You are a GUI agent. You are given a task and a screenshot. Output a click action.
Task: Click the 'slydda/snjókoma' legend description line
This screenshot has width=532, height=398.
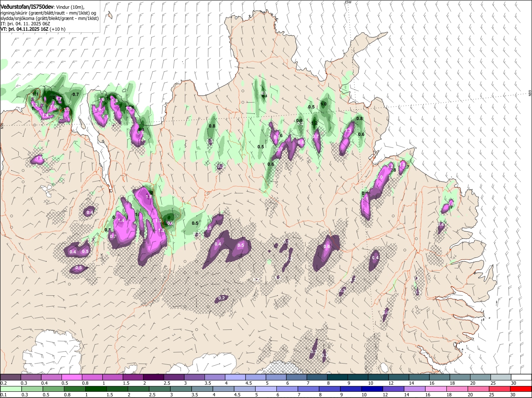tap(49, 18)
